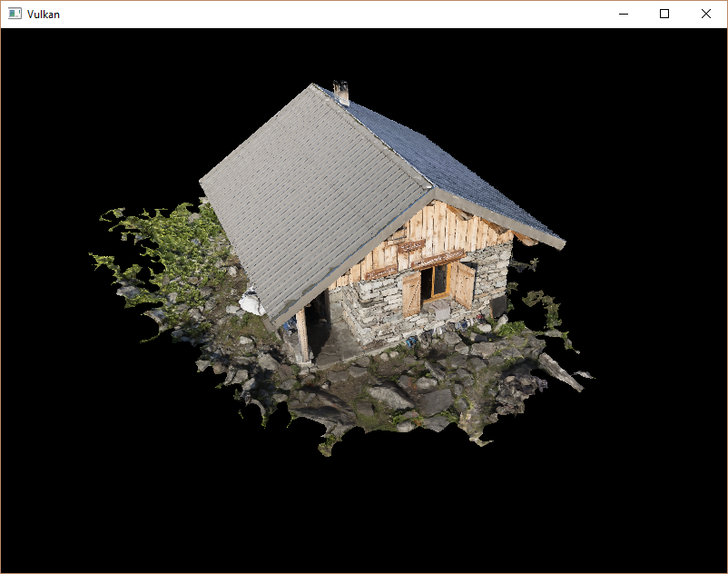Click the 'Vulkan' window title text
The width and height of the screenshot is (728, 574).
coord(44,15)
